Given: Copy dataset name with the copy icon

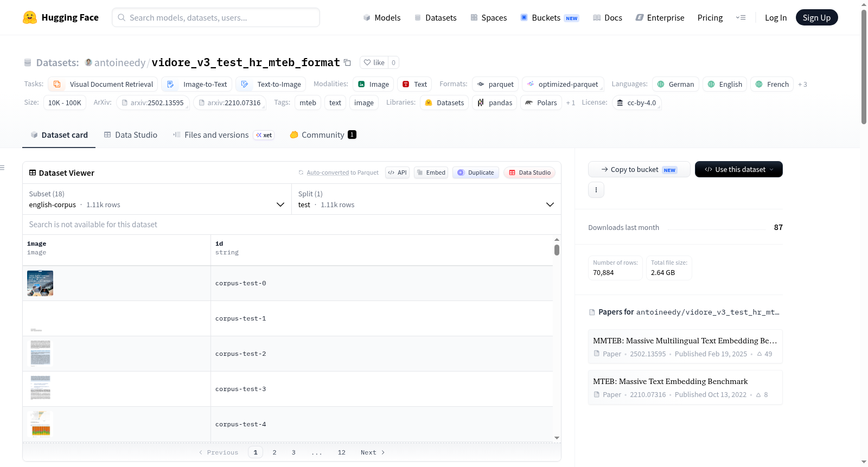Looking at the screenshot, I should point(348,62).
